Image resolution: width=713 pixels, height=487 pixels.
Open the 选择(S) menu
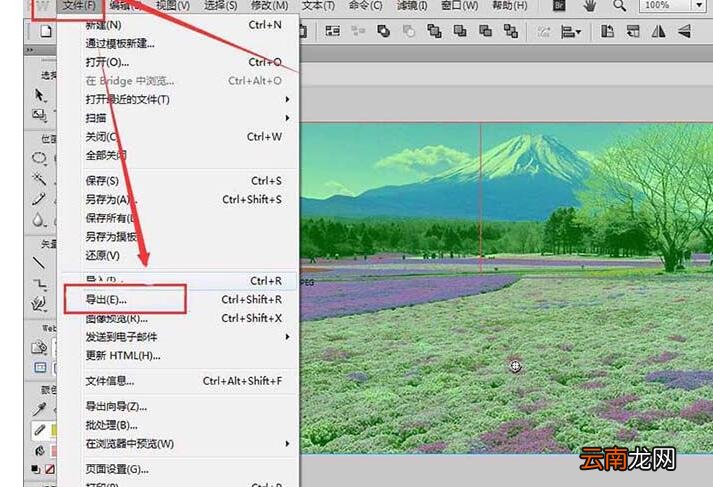[x=221, y=5]
